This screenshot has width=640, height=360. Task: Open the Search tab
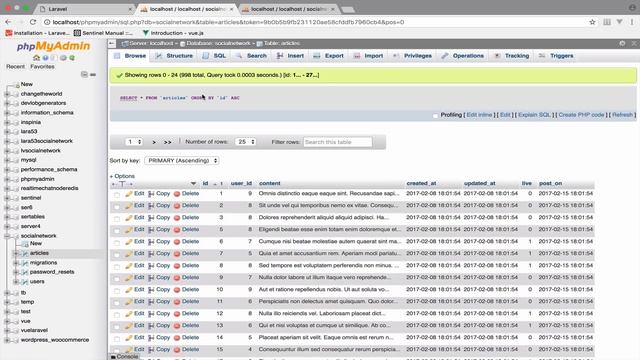251,56
